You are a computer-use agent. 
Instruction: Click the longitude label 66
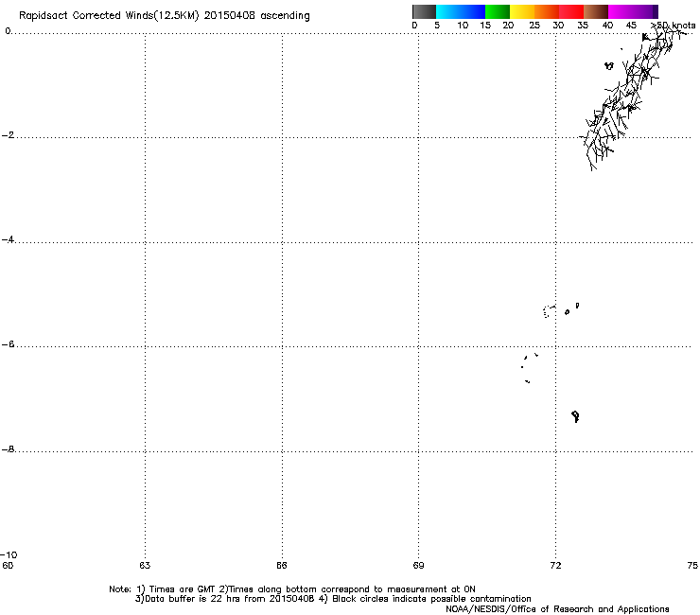click(x=282, y=566)
